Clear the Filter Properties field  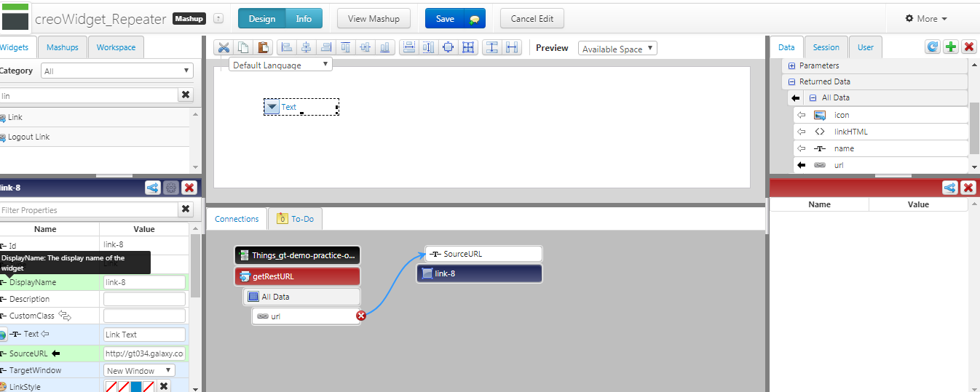coord(186,209)
